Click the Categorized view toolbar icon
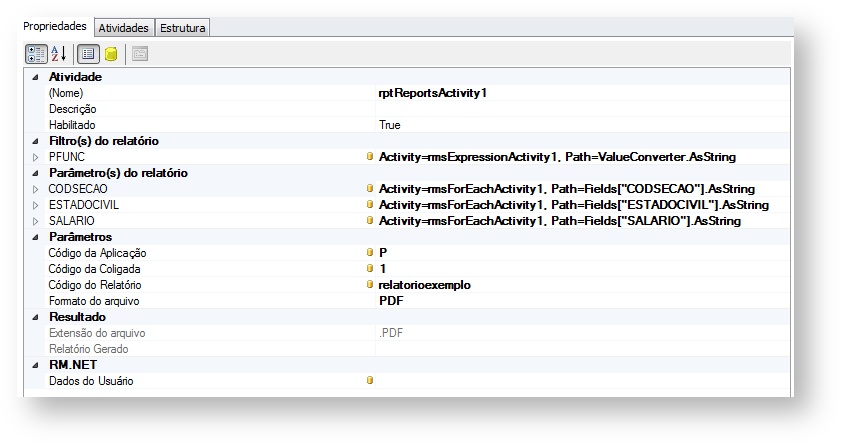This screenshot has width=842, height=445. pyautogui.click(x=35, y=53)
